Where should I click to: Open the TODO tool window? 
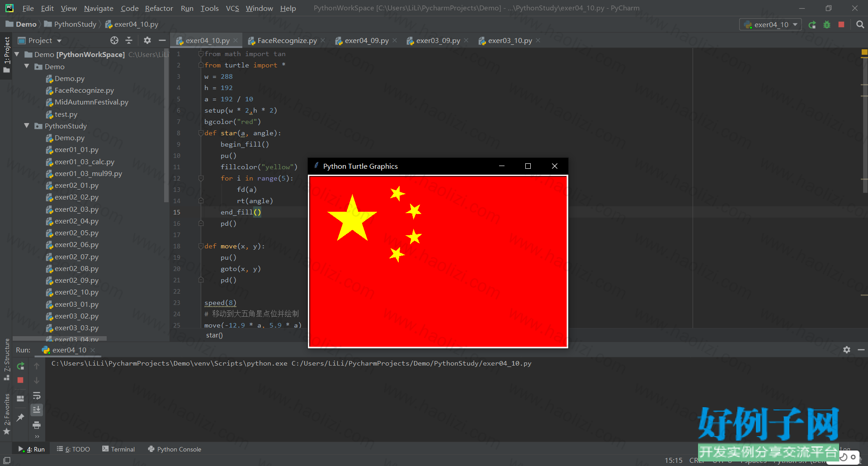click(x=73, y=449)
